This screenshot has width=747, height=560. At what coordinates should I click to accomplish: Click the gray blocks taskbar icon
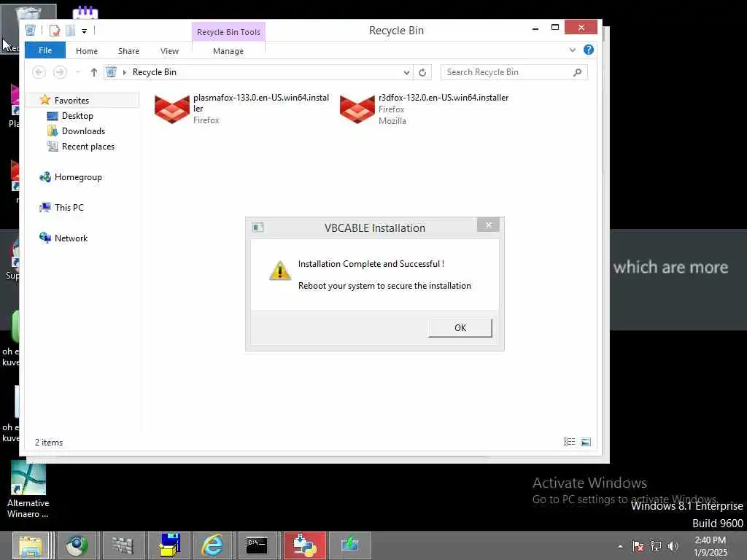coord(123,545)
